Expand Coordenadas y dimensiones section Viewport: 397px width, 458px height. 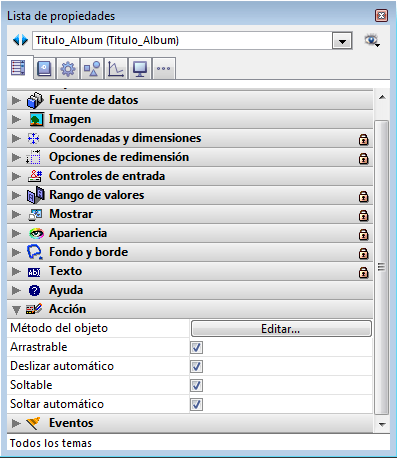pyautogui.click(x=16, y=138)
